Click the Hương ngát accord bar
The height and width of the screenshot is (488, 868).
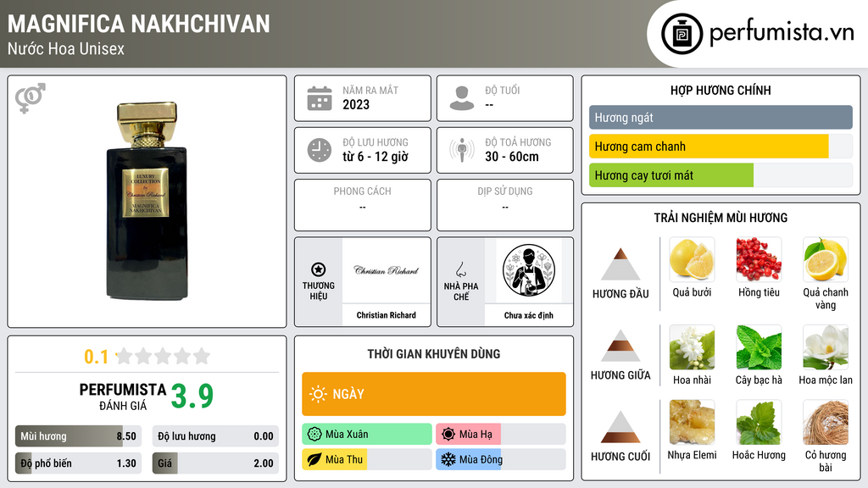point(721,117)
